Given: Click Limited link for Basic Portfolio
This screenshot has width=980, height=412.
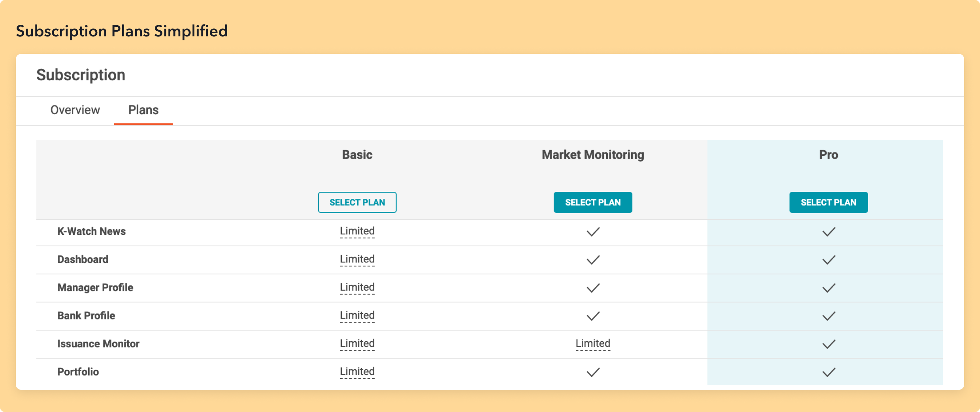Looking at the screenshot, I should 357,372.
